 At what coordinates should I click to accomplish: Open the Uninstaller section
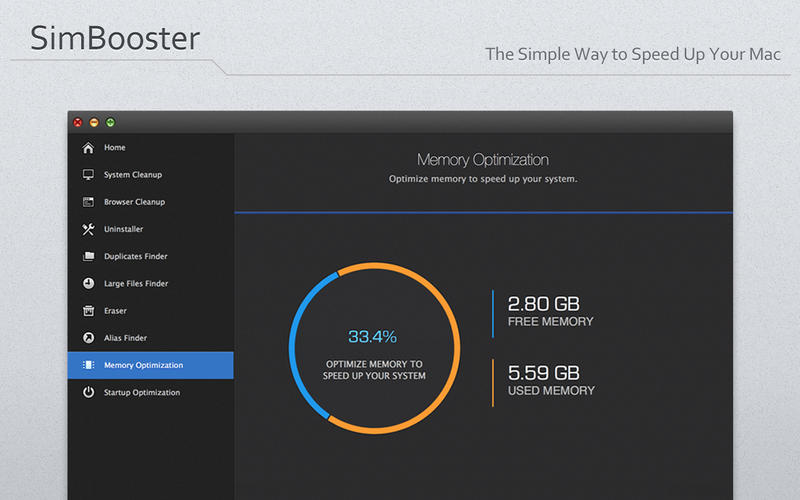pos(124,229)
